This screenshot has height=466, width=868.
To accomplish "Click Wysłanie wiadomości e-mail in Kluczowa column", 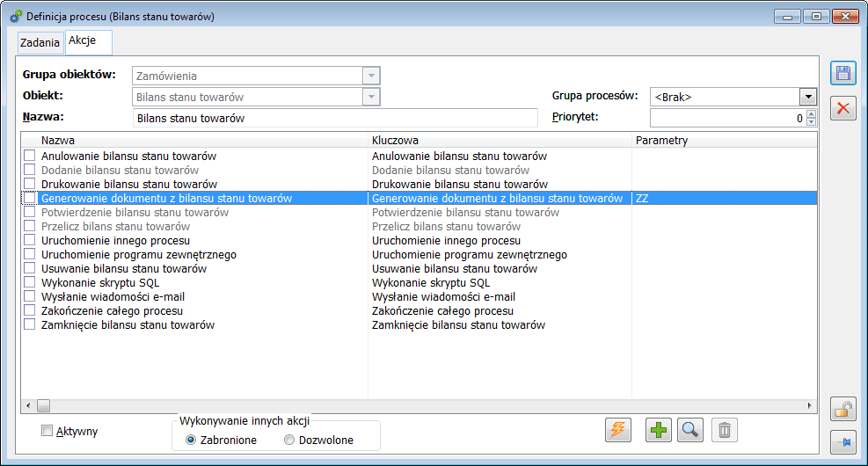I will coord(443,297).
